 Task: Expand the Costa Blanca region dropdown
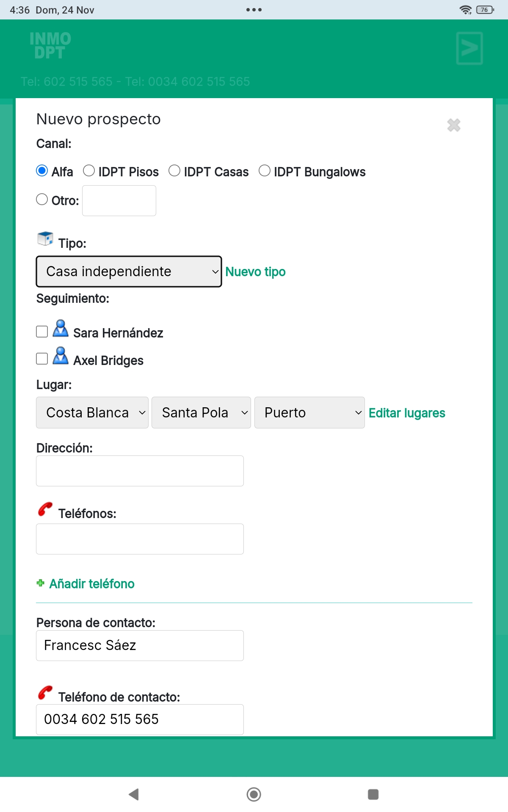92,413
